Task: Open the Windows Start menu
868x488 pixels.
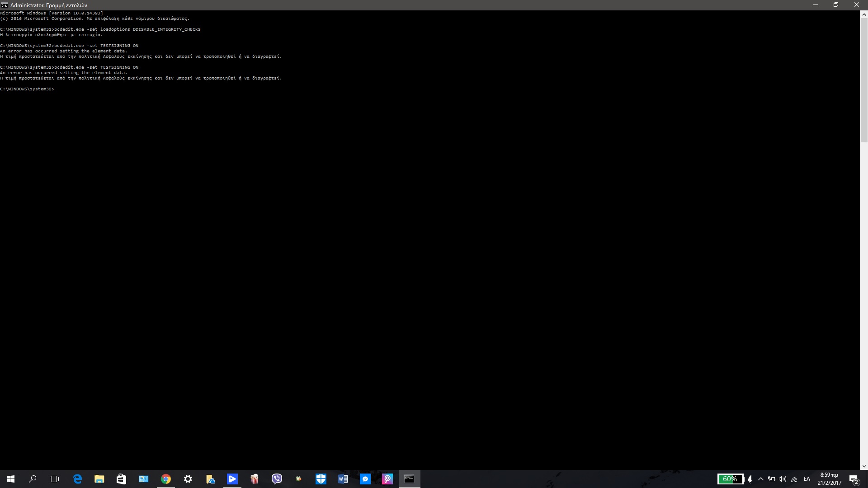Action: click(11, 479)
